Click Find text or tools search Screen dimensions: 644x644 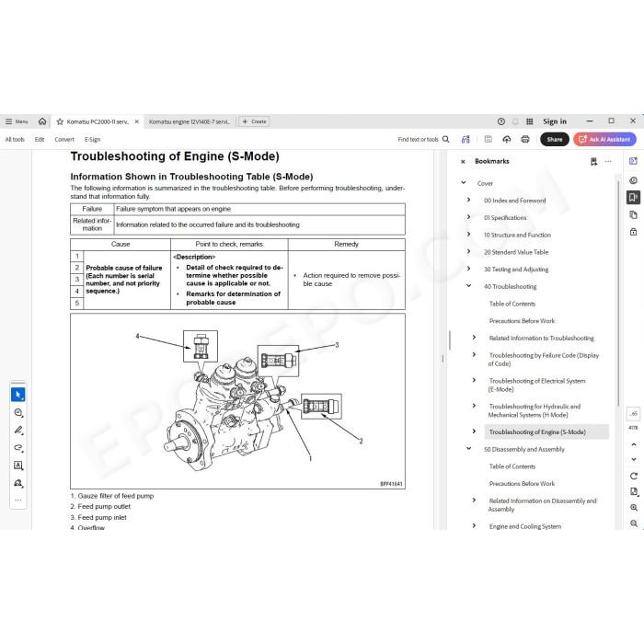point(423,140)
